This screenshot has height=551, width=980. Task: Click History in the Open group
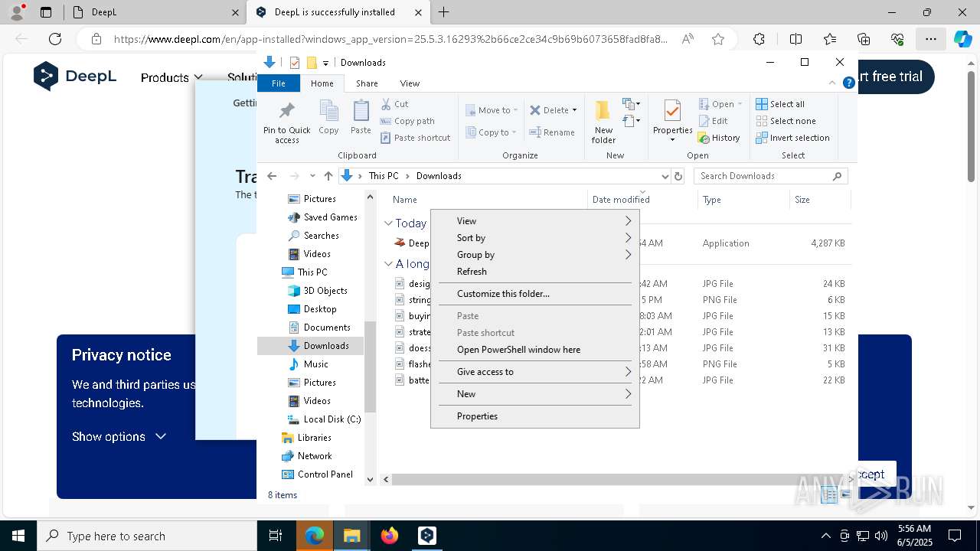coord(719,138)
